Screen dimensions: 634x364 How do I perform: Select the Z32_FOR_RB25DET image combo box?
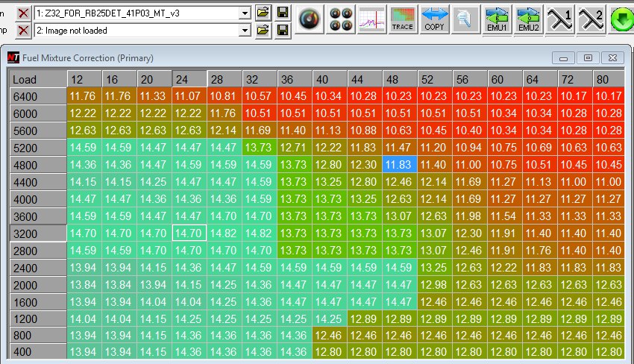click(138, 13)
